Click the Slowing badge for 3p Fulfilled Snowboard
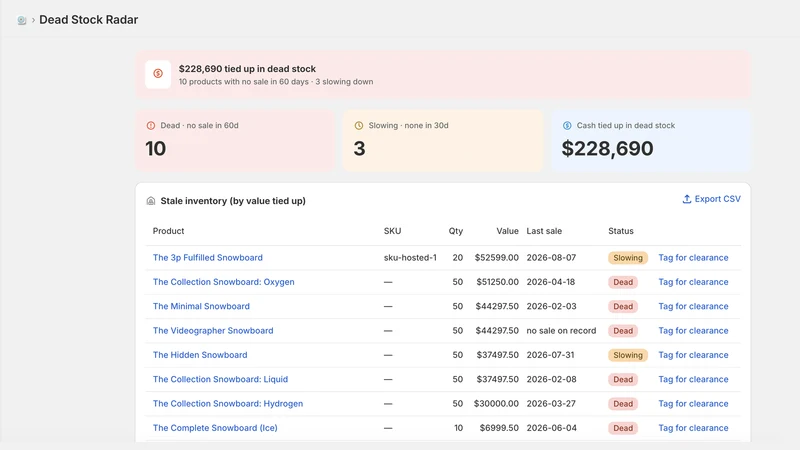This screenshot has width=800, height=450. pos(628,258)
